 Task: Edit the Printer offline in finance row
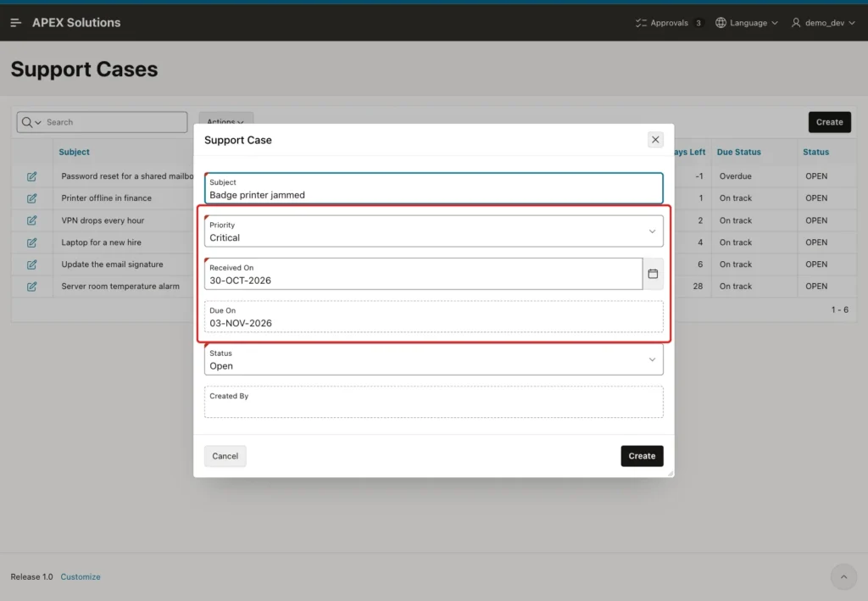pyautogui.click(x=31, y=198)
